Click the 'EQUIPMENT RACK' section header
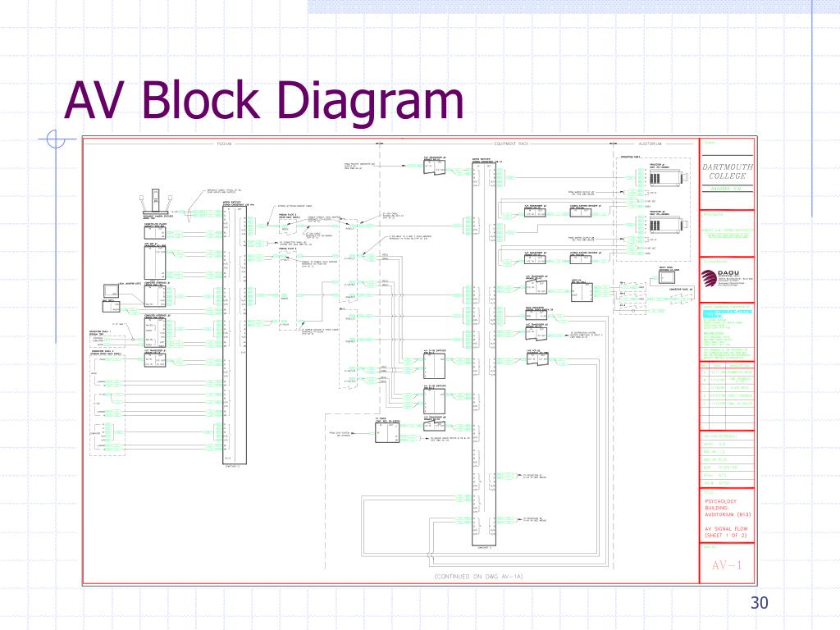Viewport: 840px width, 630px height. tap(511, 144)
